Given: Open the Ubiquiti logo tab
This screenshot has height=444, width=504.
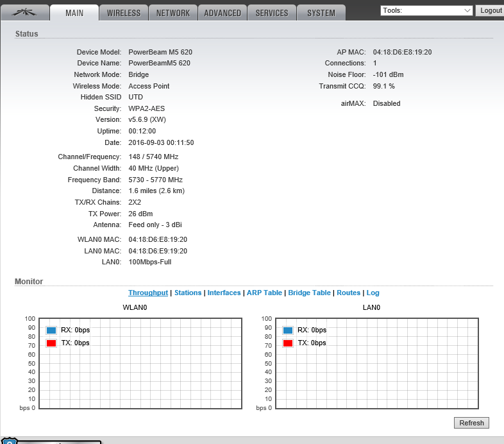Looking at the screenshot, I should [x=25, y=13].
